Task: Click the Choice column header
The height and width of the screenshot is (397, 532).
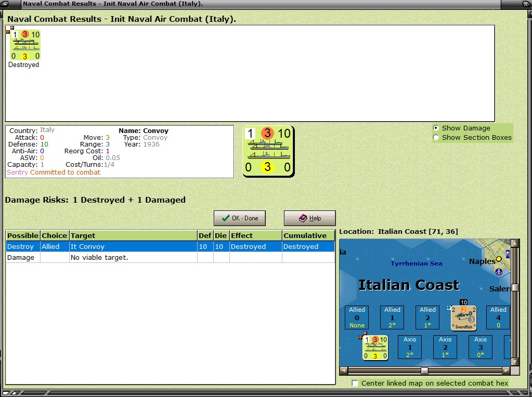Action: [54, 235]
